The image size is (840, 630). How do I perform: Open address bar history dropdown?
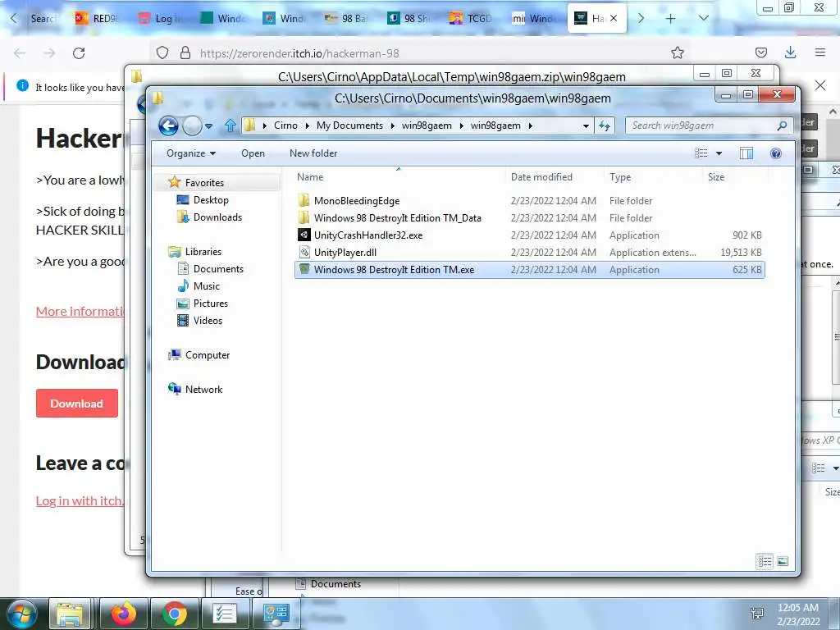pyautogui.click(x=586, y=126)
